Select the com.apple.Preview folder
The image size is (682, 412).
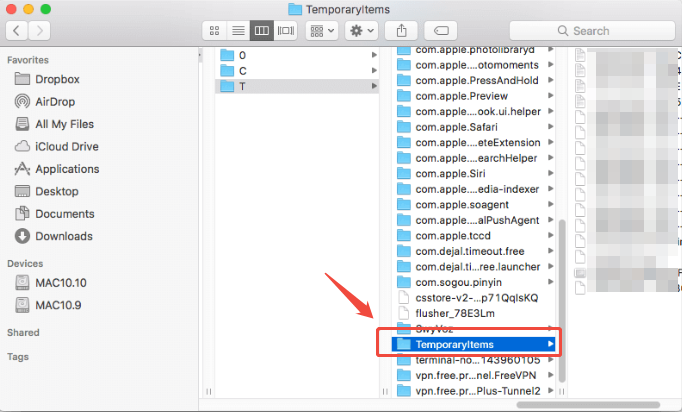point(474,96)
